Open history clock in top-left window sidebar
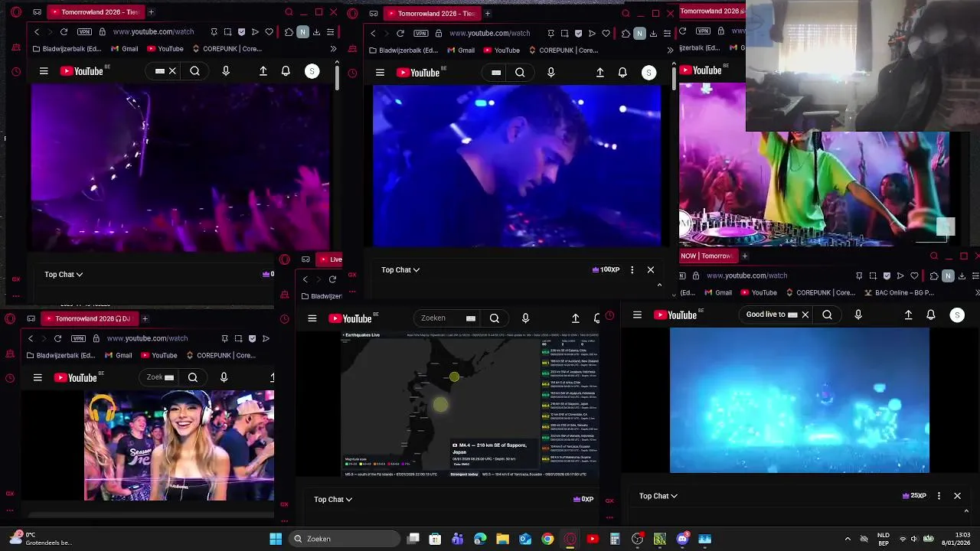Screen dimensions: 980x551 click(x=16, y=72)
